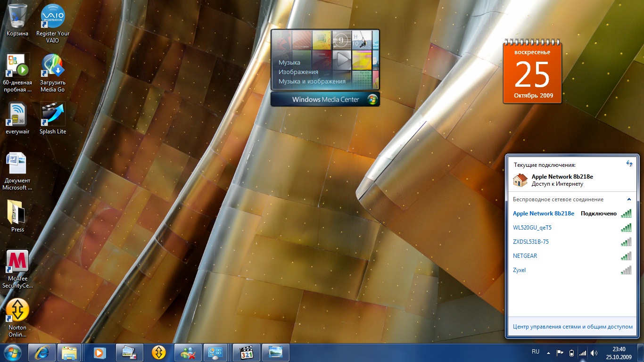Click the home network house icon
Image resolution: width=644 pixels, height=362 pixels.
point(520,180)
